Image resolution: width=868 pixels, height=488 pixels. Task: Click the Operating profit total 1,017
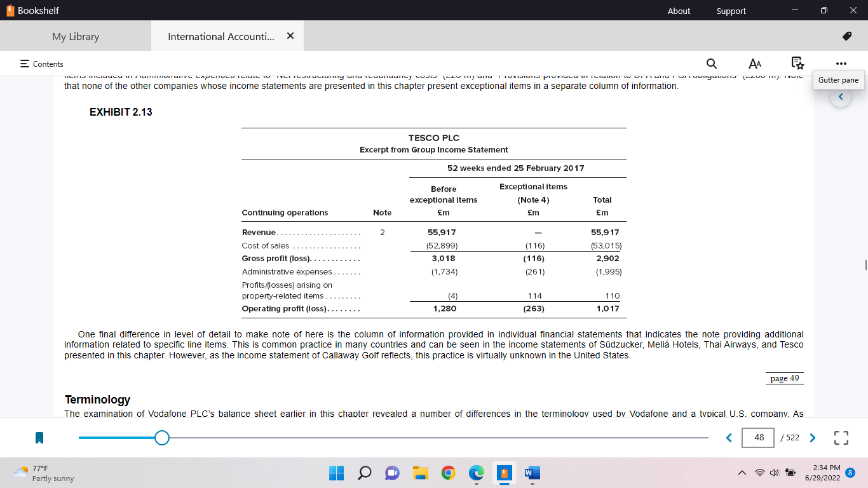(x=607, y=309)
